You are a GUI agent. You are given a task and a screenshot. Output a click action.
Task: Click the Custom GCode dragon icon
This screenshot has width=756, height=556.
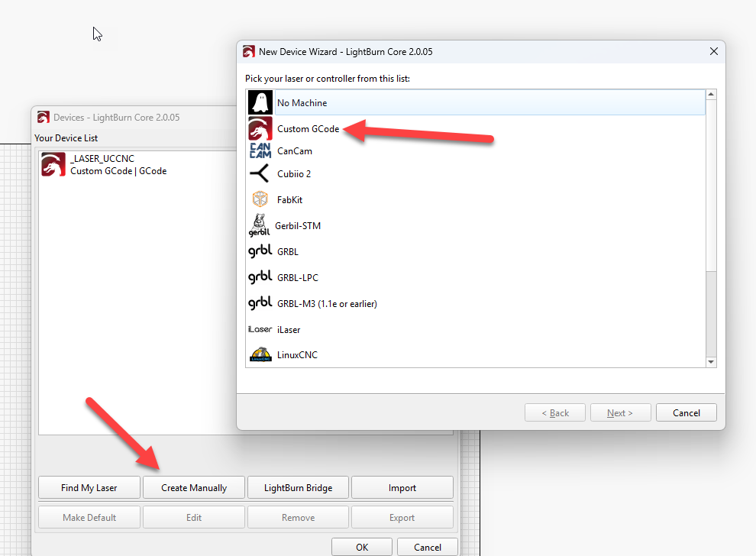coord(260,128)
